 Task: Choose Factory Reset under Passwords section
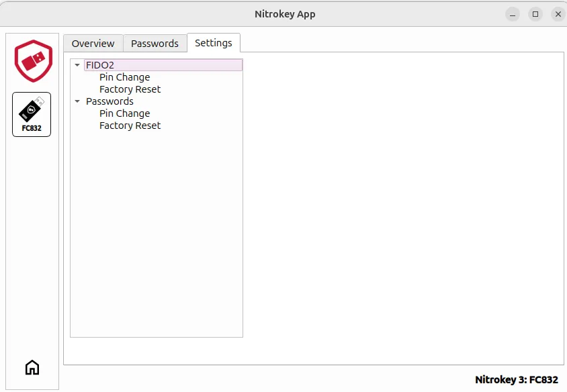130,126
